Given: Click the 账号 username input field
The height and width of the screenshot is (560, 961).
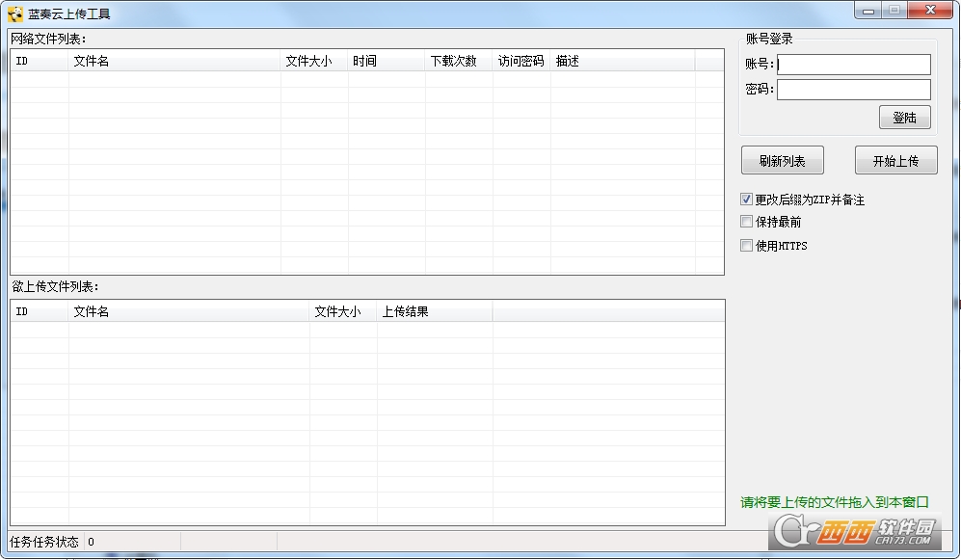Looking at the screenshot, I should click(853, 65).
